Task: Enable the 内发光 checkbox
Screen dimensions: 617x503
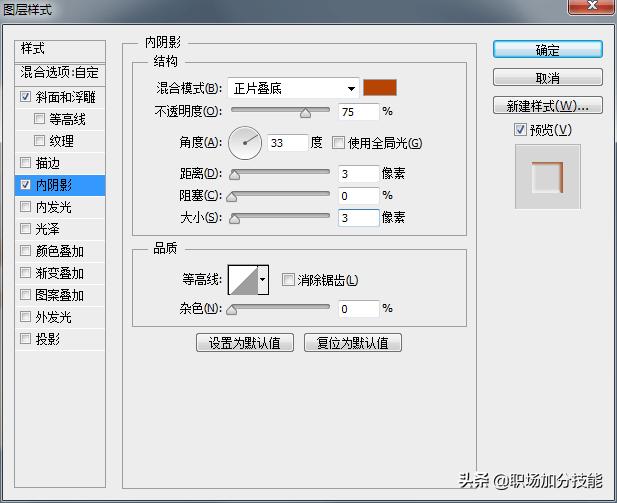Action: click(26, 207)
